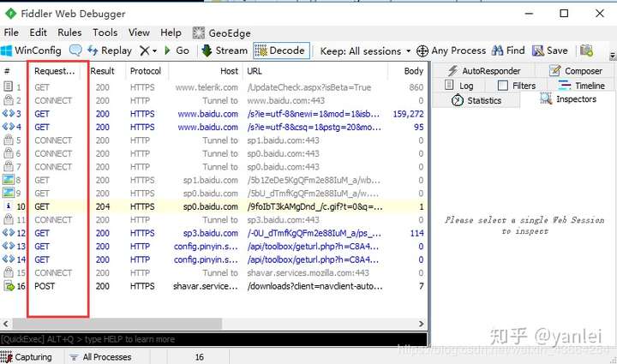Switch to the Inspectors tab
This screenshot has height=364, width=617.
click(568, 99)
